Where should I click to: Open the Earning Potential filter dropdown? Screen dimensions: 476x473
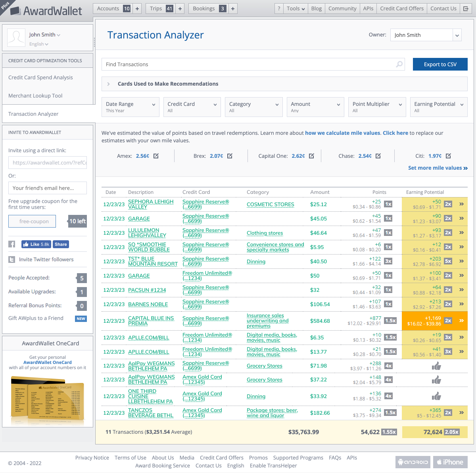[x=439, y=107]
